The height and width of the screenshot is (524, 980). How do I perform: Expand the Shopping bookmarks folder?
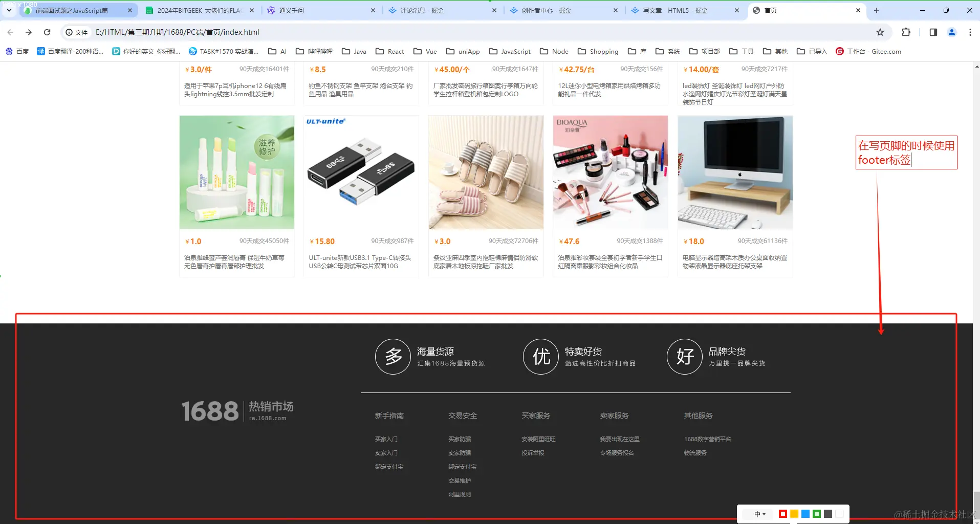pyautogui.click(x=598, y=51)
